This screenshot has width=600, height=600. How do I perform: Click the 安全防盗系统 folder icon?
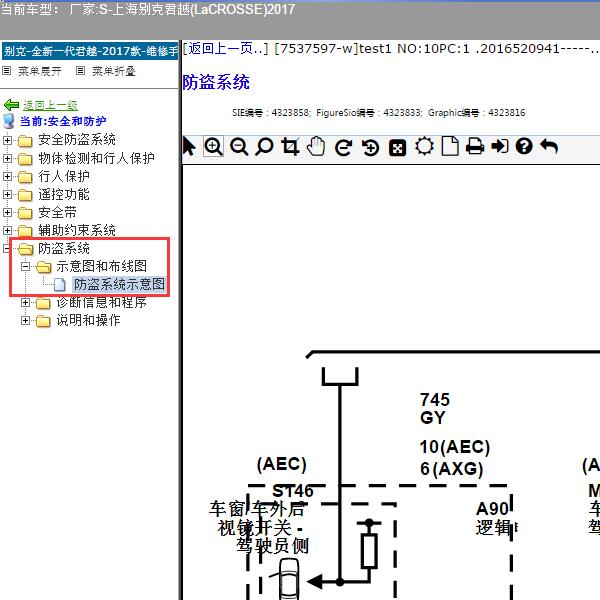(25, 140)
